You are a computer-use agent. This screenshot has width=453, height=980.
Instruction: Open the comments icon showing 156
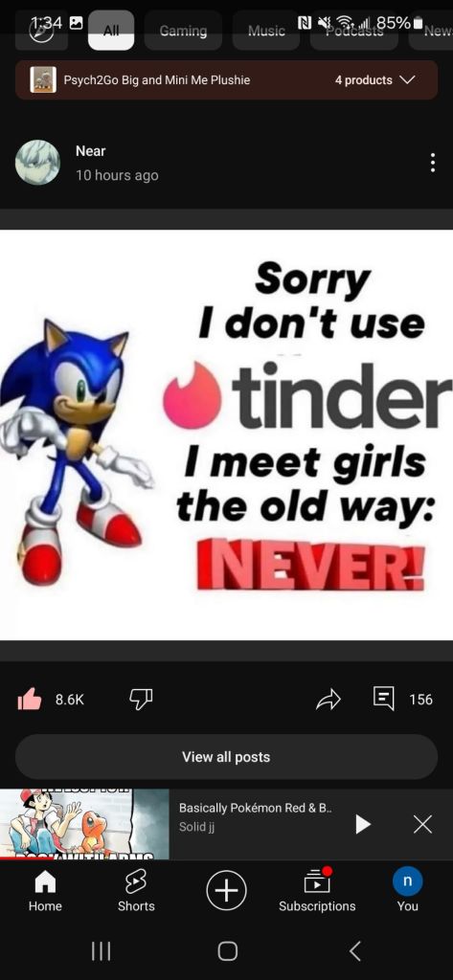383,699
